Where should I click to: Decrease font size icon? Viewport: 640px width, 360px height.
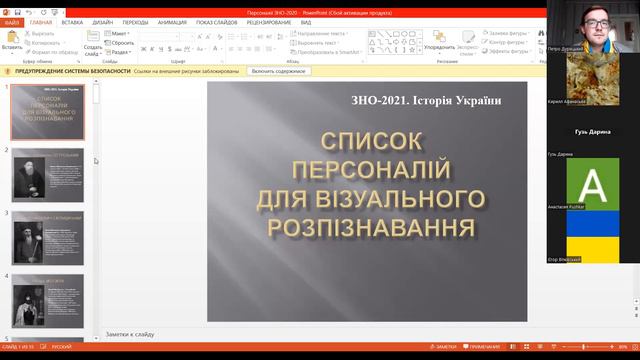pyautogui.click(x=208, y=37)
